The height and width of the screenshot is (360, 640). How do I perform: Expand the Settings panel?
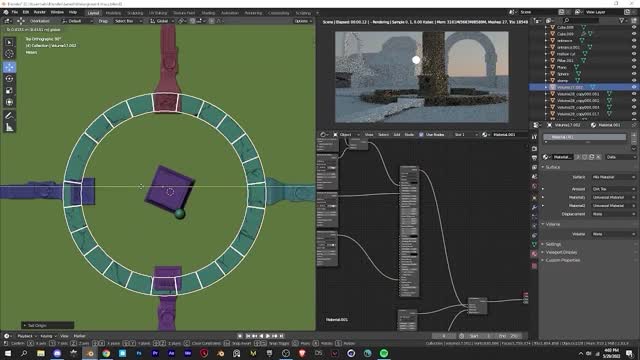point(553,244)
